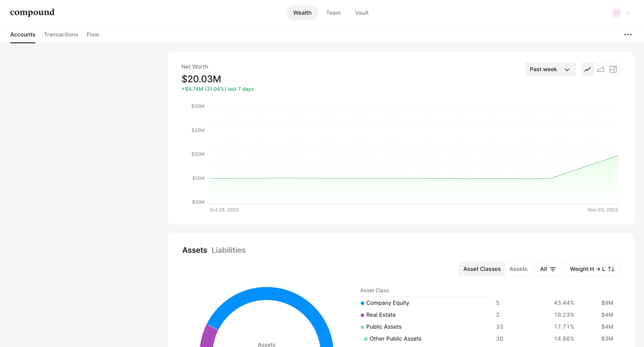644x347 pixels.
Task: Switch to the table layout view icon
Action: 613,69
